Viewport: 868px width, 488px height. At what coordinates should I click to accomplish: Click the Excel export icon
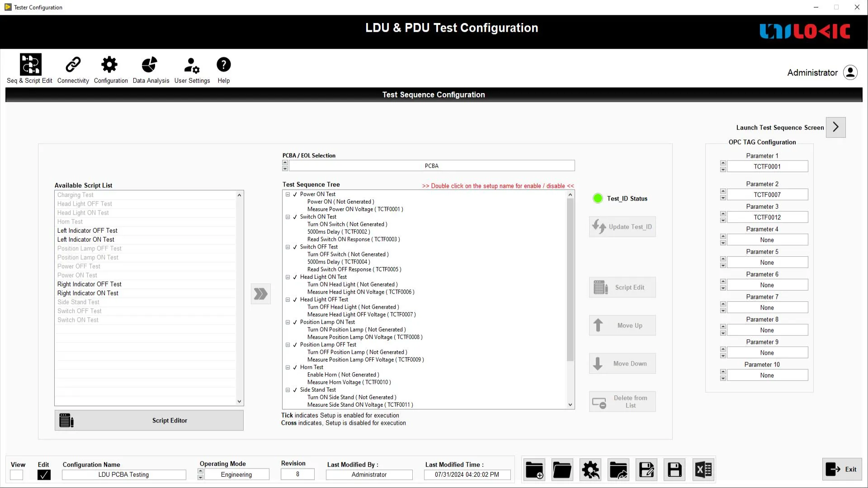703,470
